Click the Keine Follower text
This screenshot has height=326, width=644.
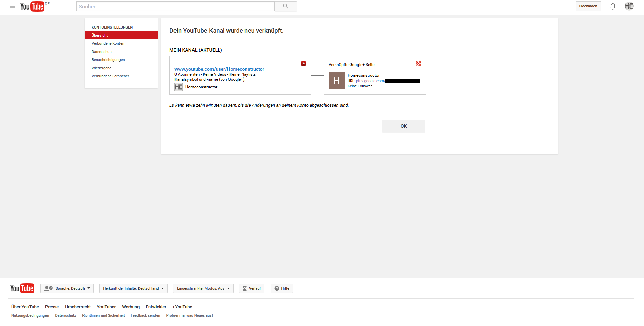pos(360,86)
